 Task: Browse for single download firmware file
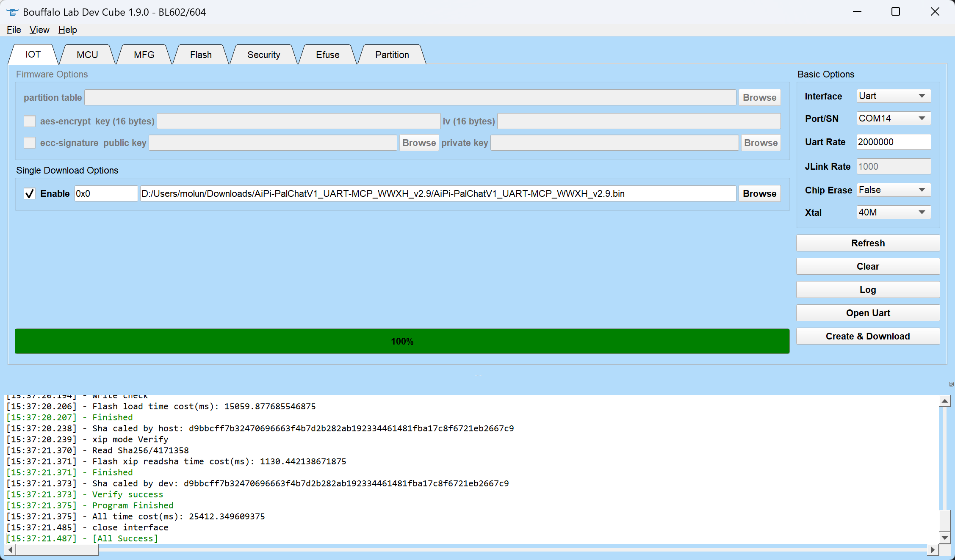pos(759,193)
